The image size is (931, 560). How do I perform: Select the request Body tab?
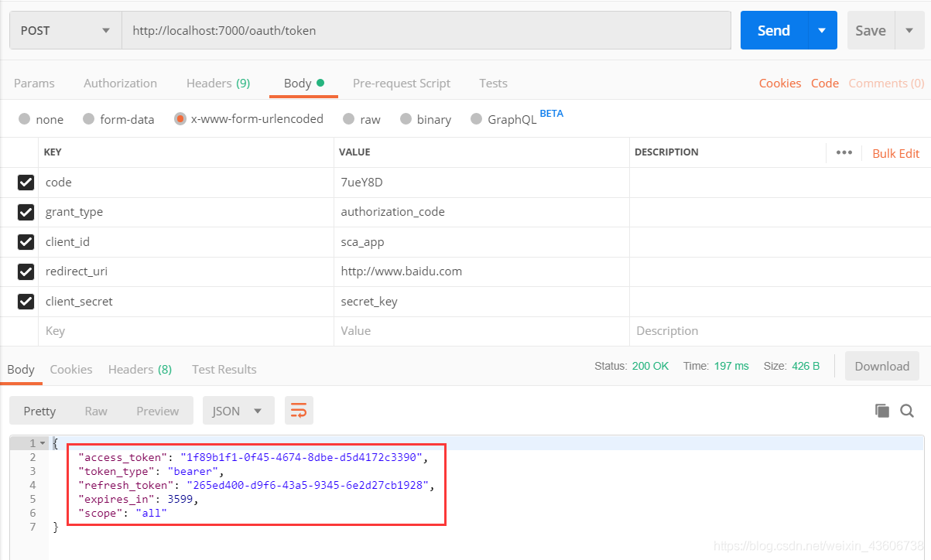click(303, 83)
